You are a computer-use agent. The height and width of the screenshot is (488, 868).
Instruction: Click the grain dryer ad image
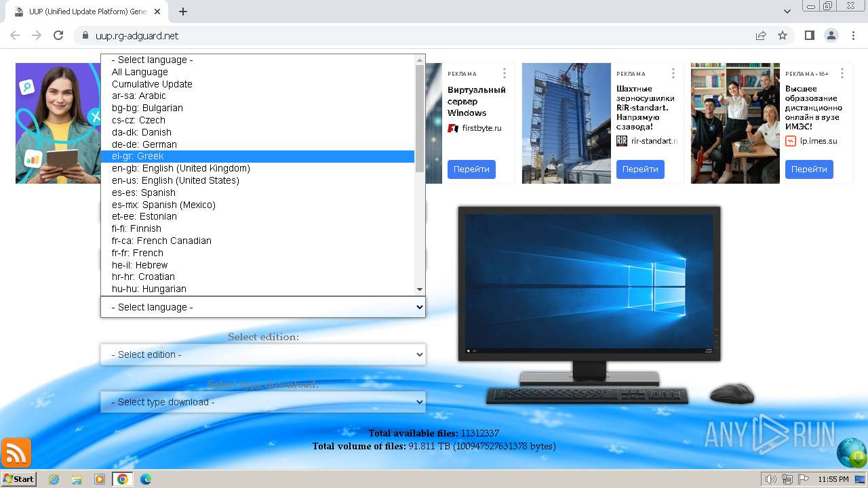[x=566, y=123]
